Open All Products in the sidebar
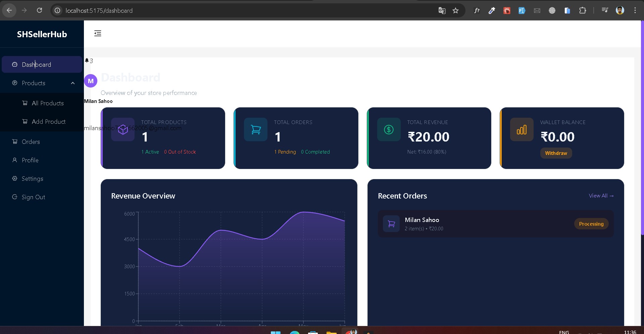This screenshot has height=334, width=644. pyautogui.click(x=47, y=103)
